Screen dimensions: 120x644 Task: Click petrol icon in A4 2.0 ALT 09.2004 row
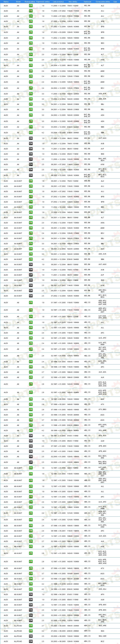(31, 66)
